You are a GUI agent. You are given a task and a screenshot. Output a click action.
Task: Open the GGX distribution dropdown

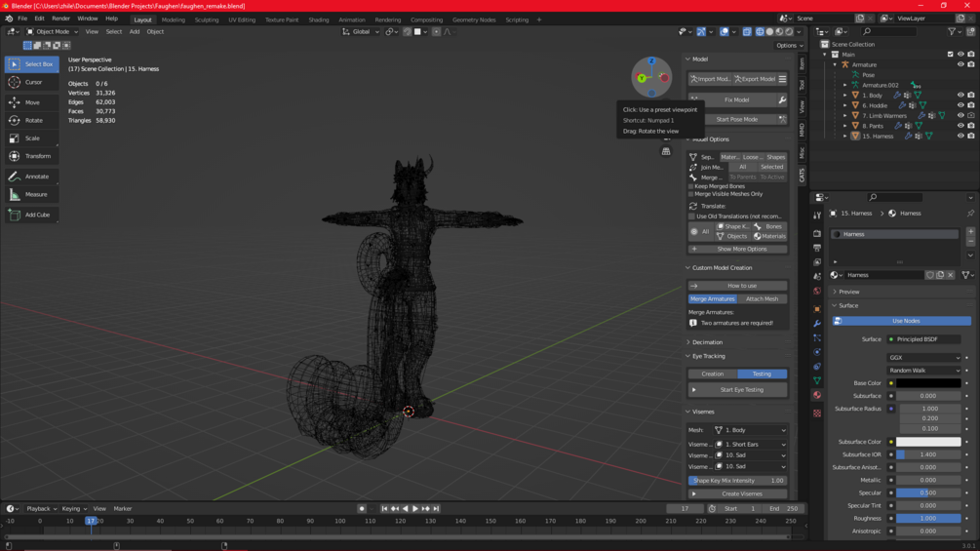coord(923,357)
